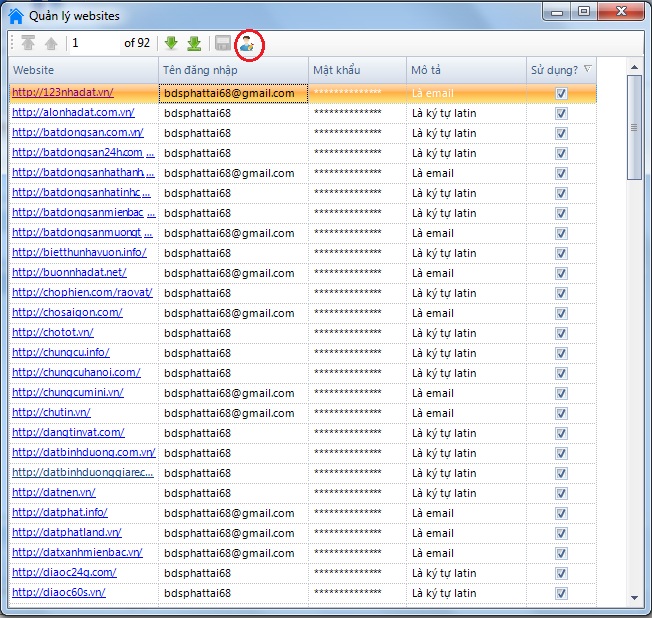The width and height of the screenshot is (652, 618).
Task: Follow the http://datnen.vn/ hyperlink
Action: (53, 493)
